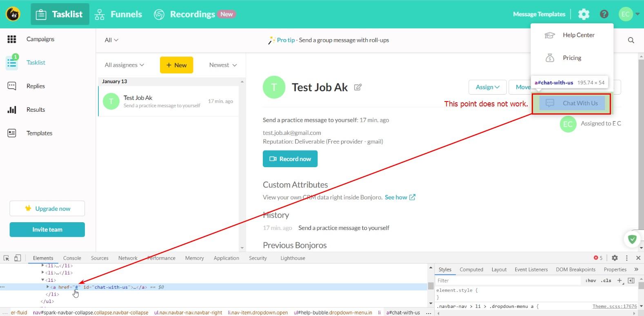
Task: Click the search magnifier icon
Action: (631, 40)
